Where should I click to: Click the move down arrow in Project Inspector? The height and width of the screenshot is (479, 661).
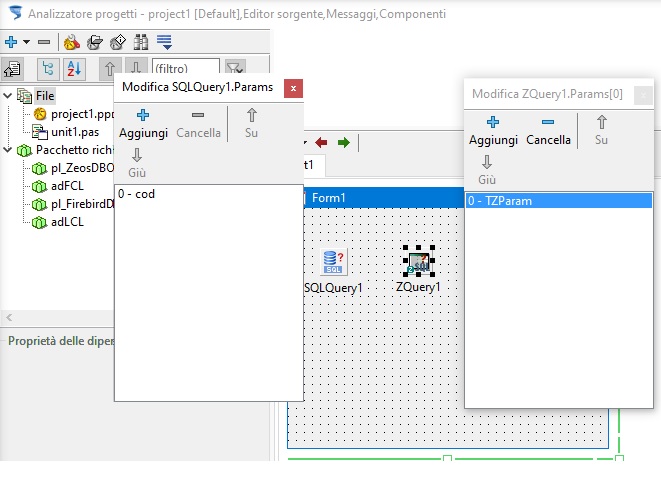click(136, 67)
